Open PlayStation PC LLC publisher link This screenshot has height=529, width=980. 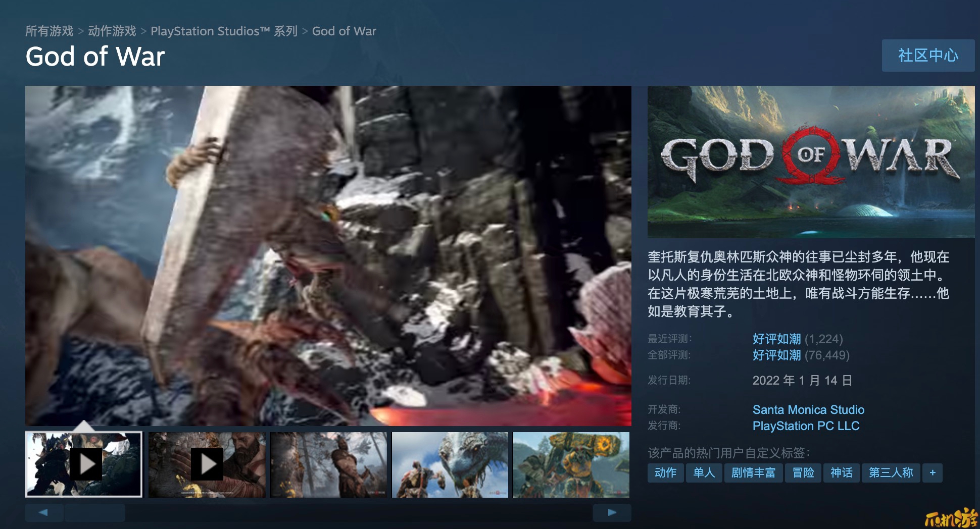(806, 426)
